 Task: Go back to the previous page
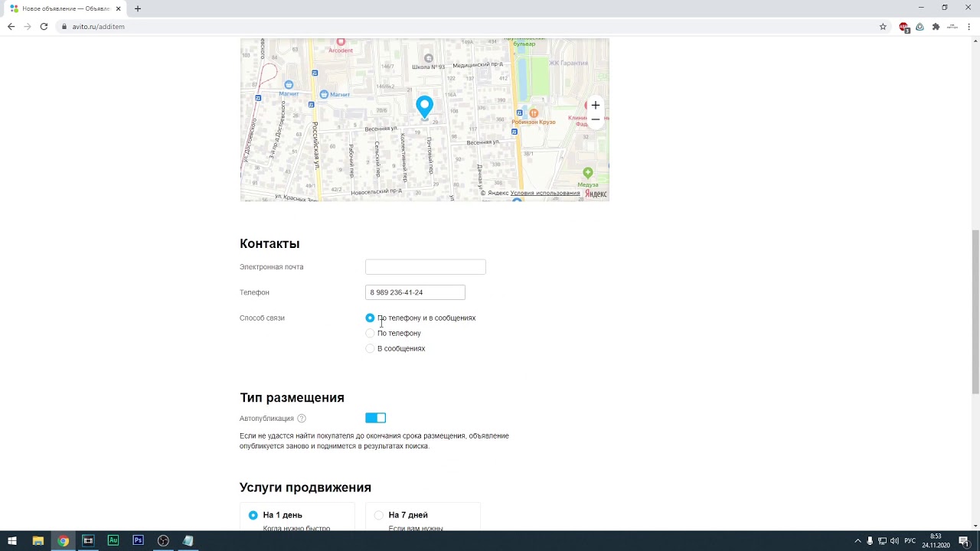pos(11,26)
